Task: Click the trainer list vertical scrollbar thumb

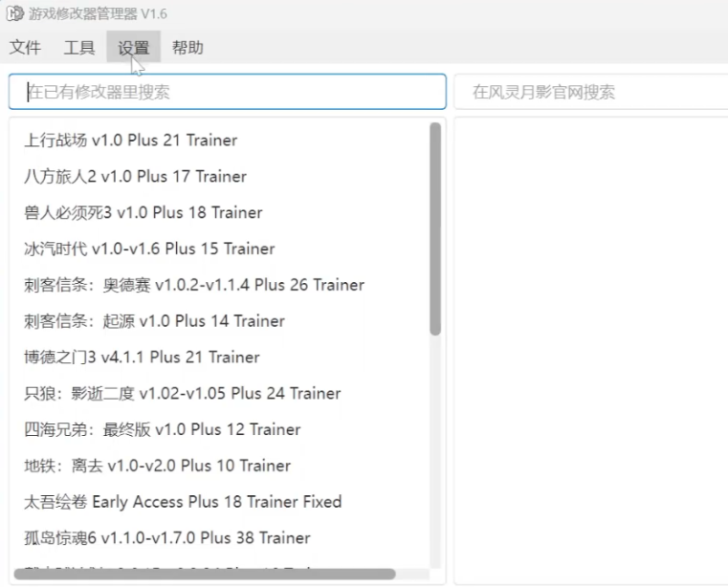Action: (435, 228)
